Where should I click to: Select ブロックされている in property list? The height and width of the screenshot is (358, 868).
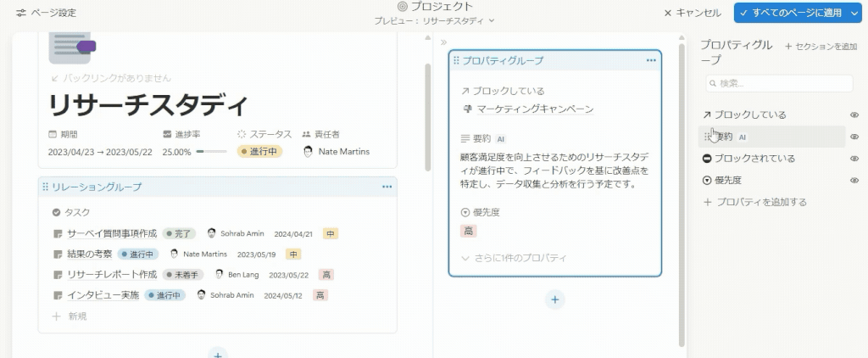click(x=754, y=159)
